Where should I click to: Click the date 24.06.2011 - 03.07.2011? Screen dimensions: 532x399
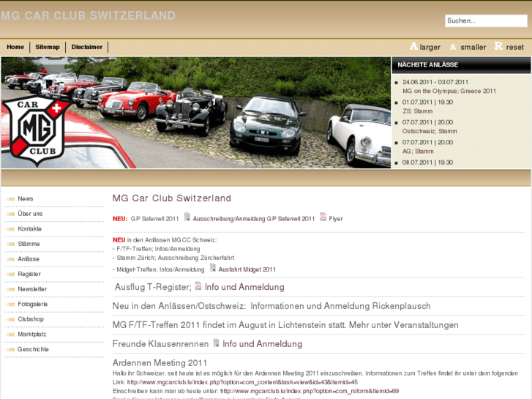tap(435, 82)
